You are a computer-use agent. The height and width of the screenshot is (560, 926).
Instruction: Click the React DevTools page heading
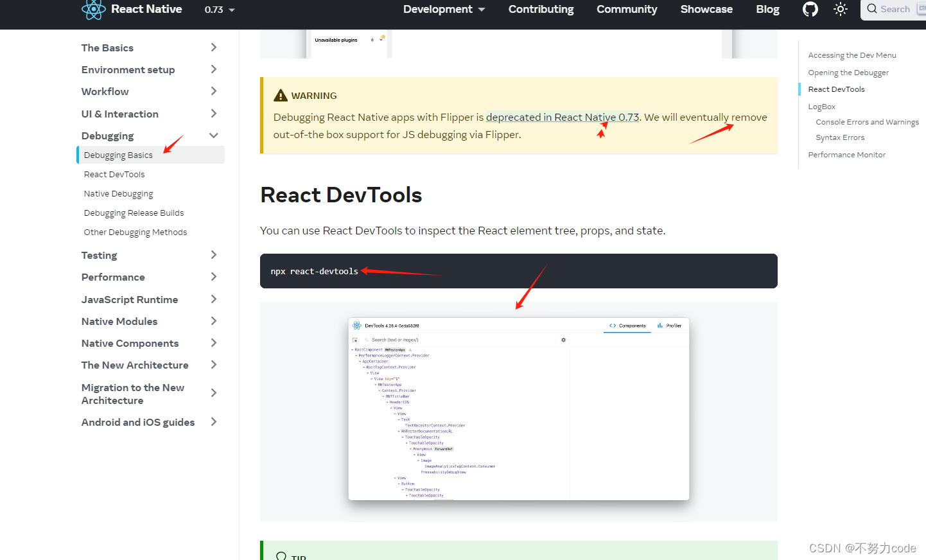341,195
